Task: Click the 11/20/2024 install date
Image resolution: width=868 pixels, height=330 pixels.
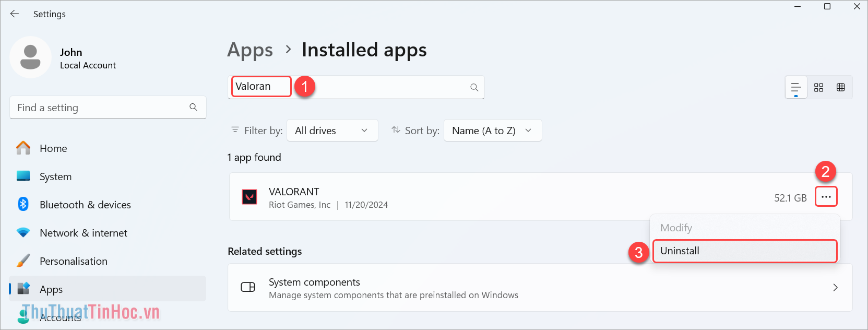Action: (x=366, y=205)
